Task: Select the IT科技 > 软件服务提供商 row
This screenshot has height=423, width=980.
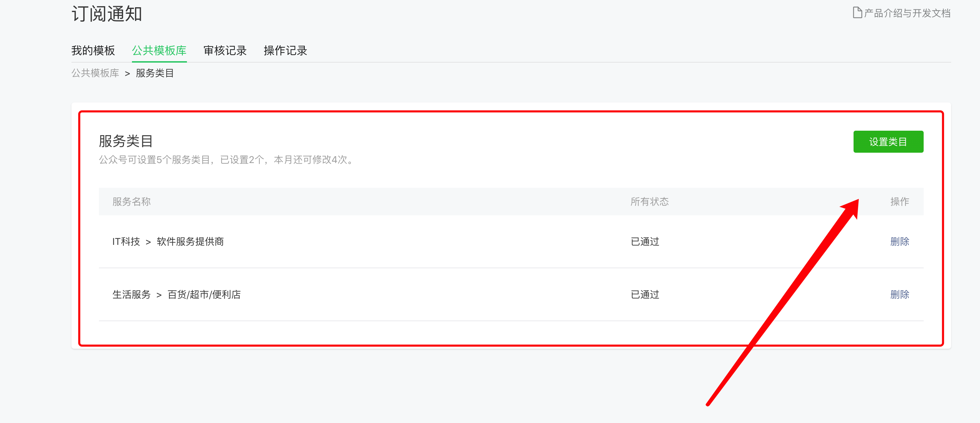Action: pyautogui.click(x=511, y=241)
